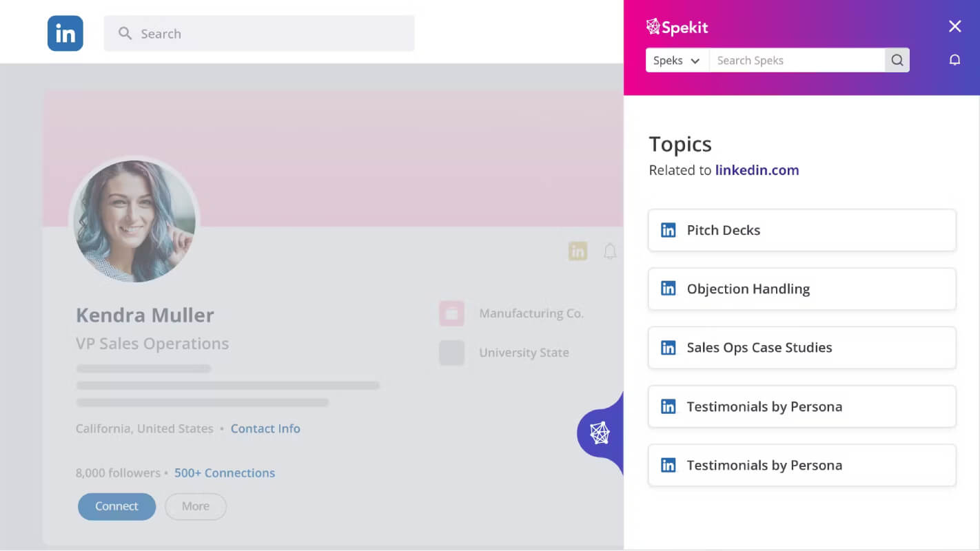
Task: Close the Spekit sidebar panel
Action: (x=955, y=26)
